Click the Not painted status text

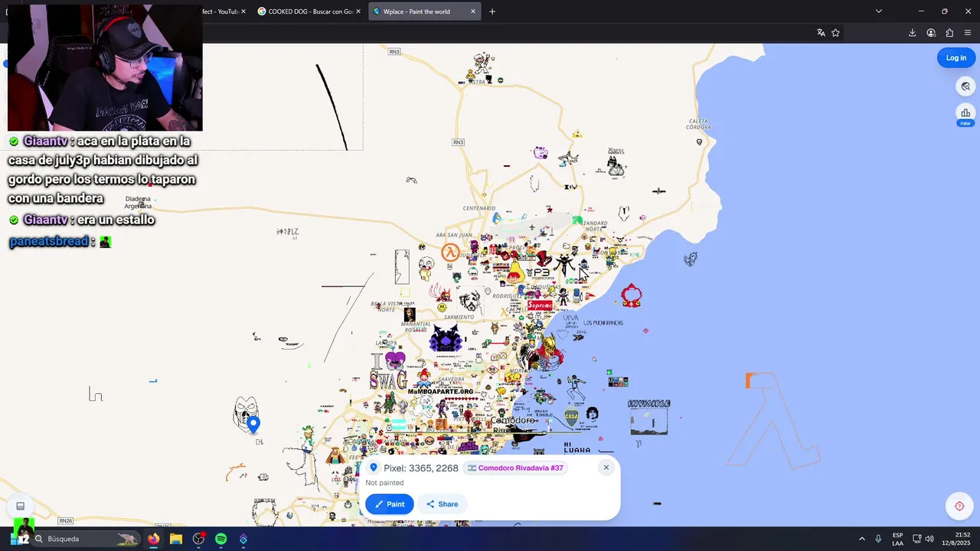(384, 483)
